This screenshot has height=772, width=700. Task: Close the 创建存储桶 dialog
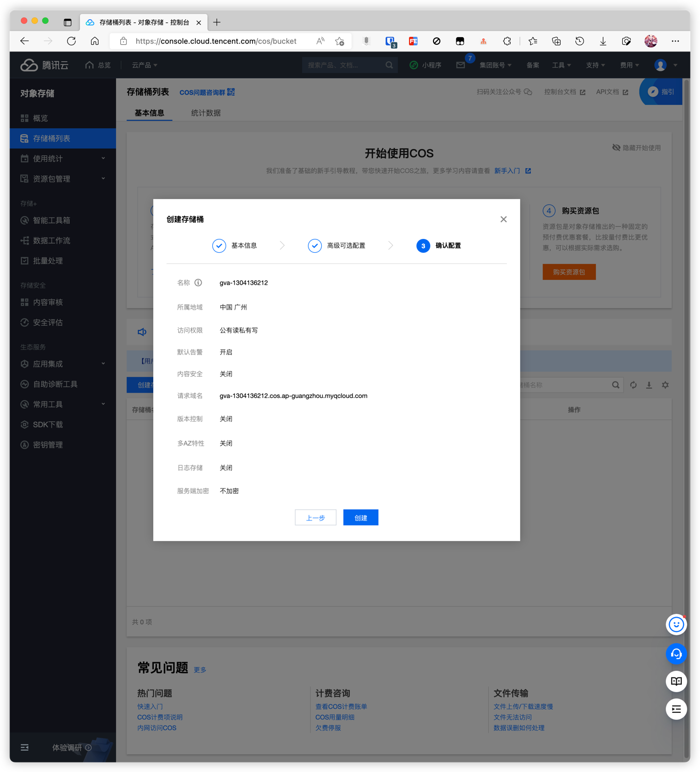click(503, 219)
